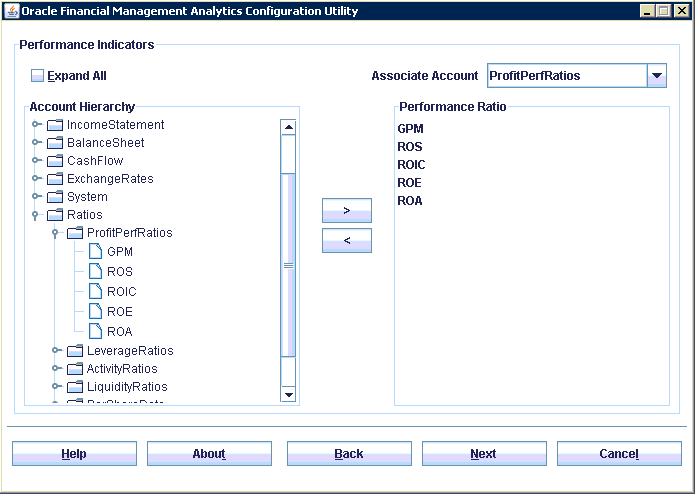
Task: Select ROS in Performance Ratio list
Action: click(410, 147)
